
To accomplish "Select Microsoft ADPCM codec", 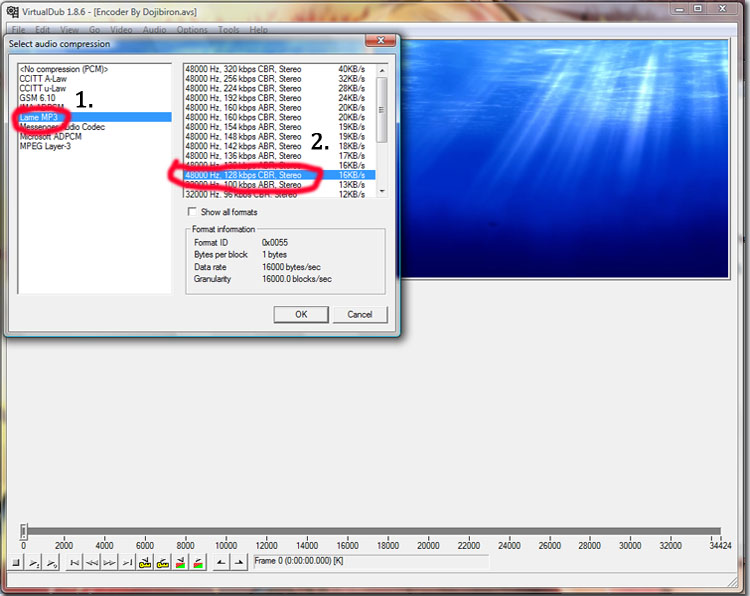I will pyautogui.click(x=95, y=136).
